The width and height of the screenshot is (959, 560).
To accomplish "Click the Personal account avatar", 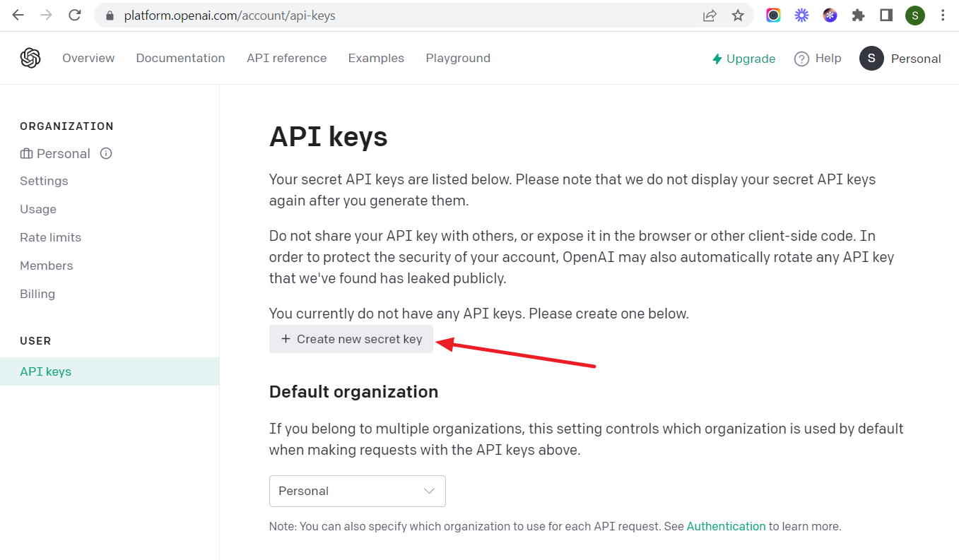I will pos(871,59).
